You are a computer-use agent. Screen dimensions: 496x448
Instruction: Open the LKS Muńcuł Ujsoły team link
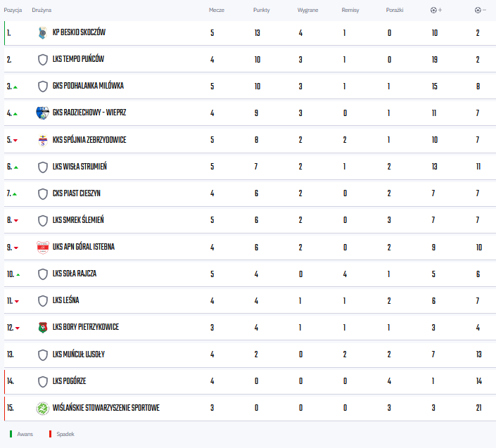click(x=79, y=354)
